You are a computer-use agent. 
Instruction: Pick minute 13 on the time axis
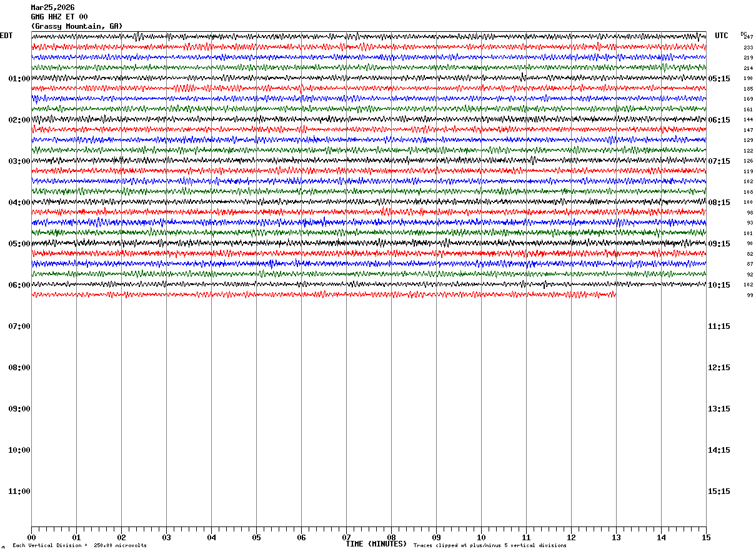click(x=616, y=537)
